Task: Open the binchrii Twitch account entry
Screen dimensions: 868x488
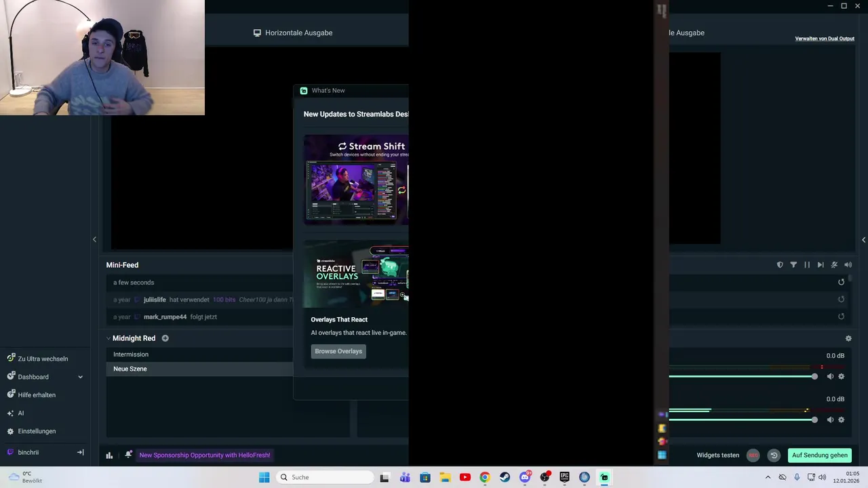Action: [x=23, y=452]
